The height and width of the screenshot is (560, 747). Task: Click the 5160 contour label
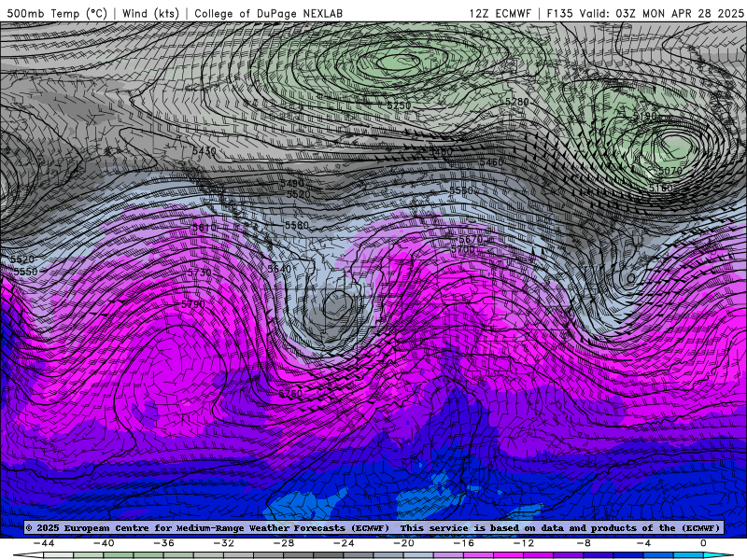661,189
